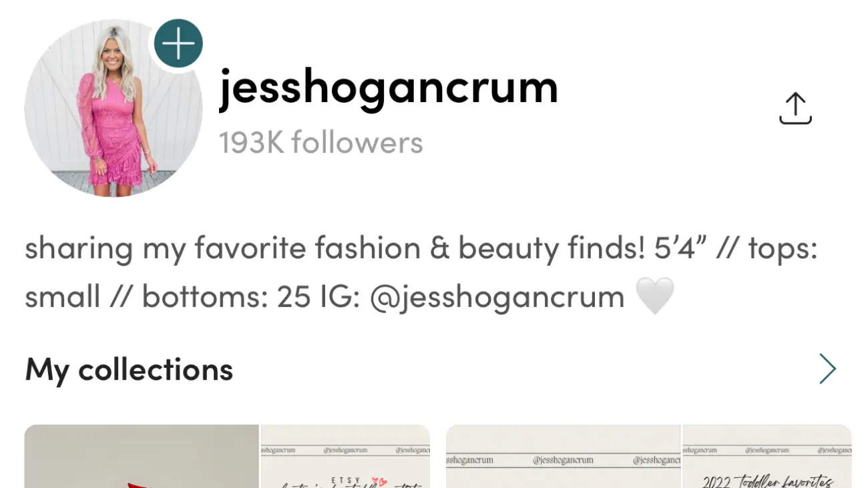Viewport: 868px width, 488px height.
Task: Tap the white heart emoji in bio
Action: 654,296
